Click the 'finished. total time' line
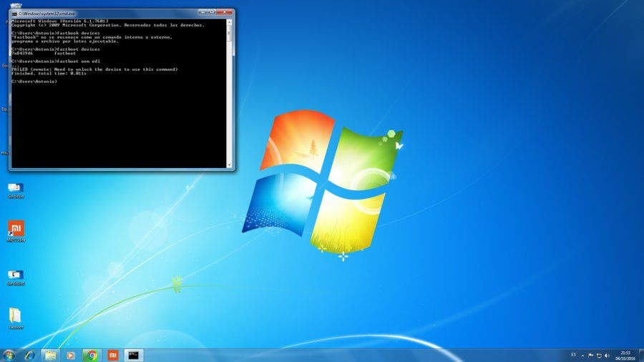This screenshot has height=362, width=644. coord(49,74)
